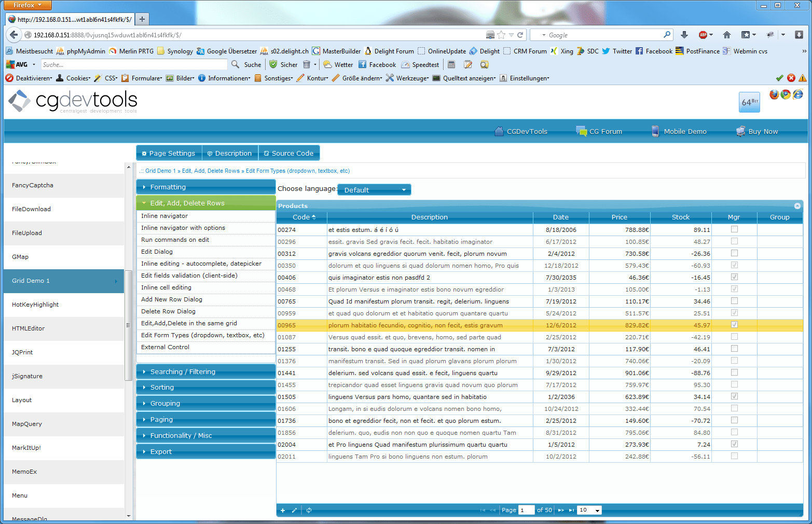The width and height of the screenshot is (812, 524).
Task: Click the left sidebar vertical scrollbar handle
Action: 128,325
